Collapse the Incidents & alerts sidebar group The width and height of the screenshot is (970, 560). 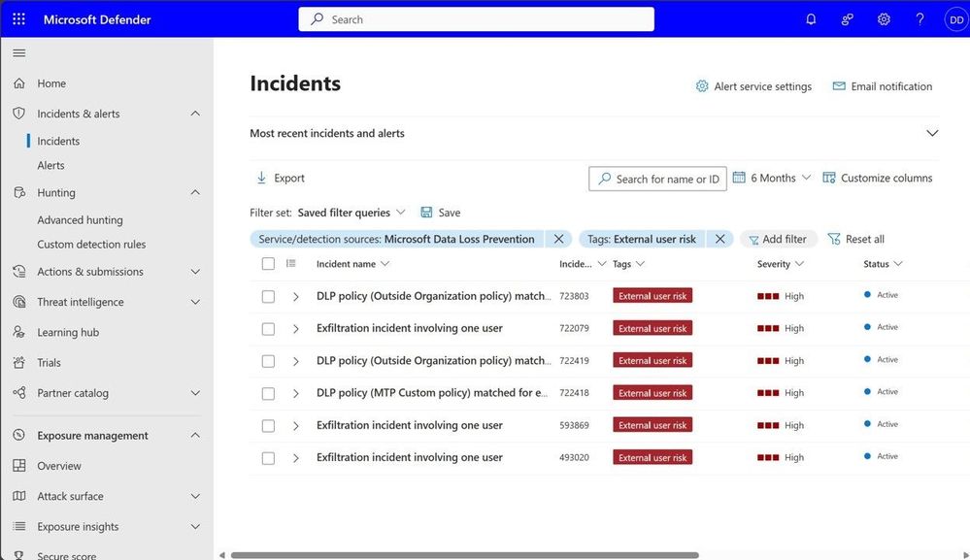click(195, 114)
